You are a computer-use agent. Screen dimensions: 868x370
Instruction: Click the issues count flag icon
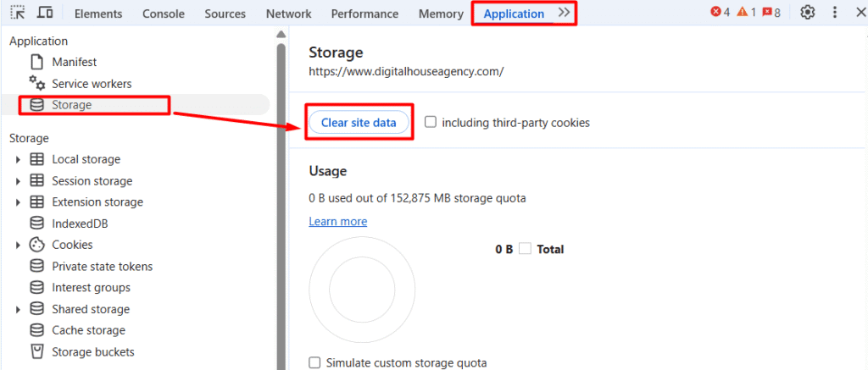coord(766,13)
